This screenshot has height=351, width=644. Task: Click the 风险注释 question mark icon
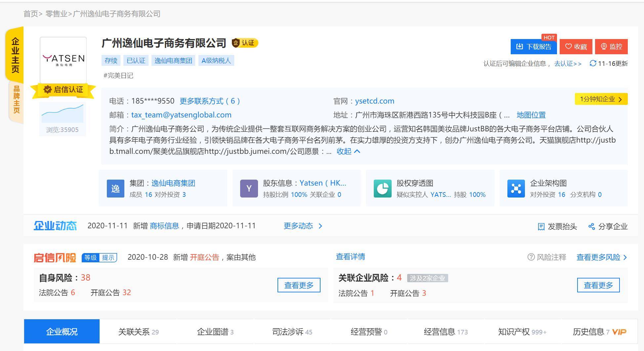pos(531,257)
